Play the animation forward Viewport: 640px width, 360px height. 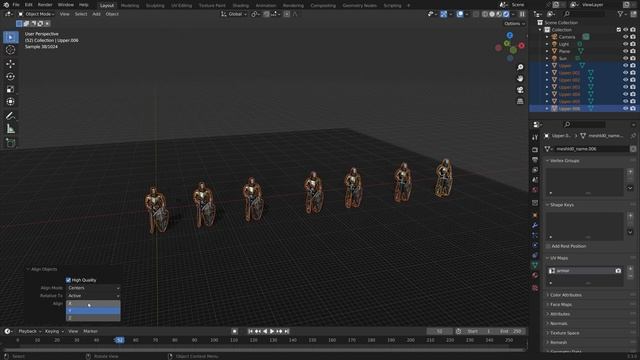coord(272,331)
